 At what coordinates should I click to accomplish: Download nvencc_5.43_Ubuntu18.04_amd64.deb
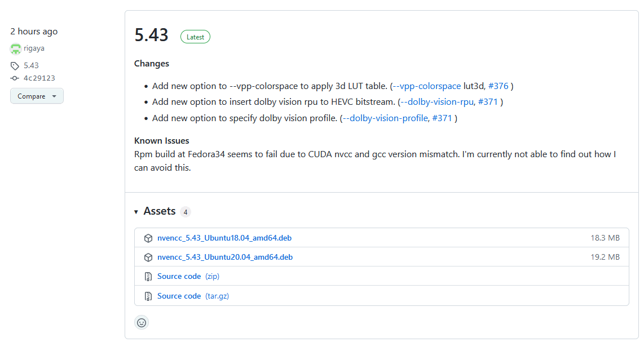point(224,238)
